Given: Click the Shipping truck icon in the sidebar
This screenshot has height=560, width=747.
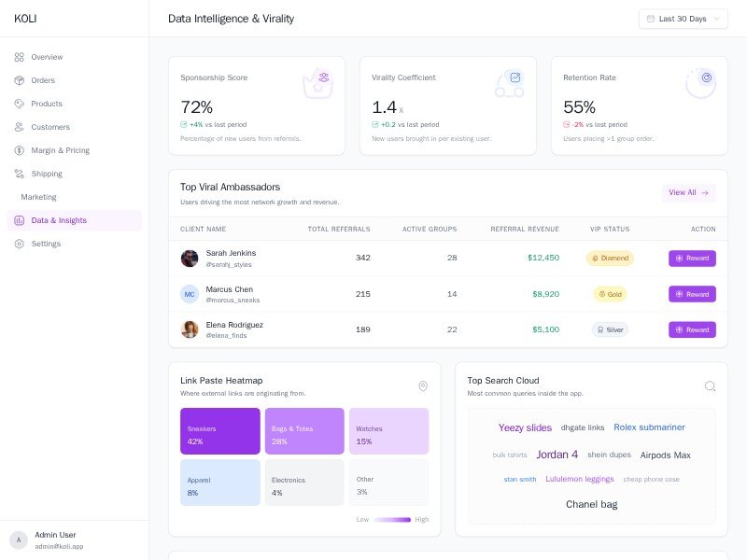Looking at the screenshot, I should coord(20,174).
